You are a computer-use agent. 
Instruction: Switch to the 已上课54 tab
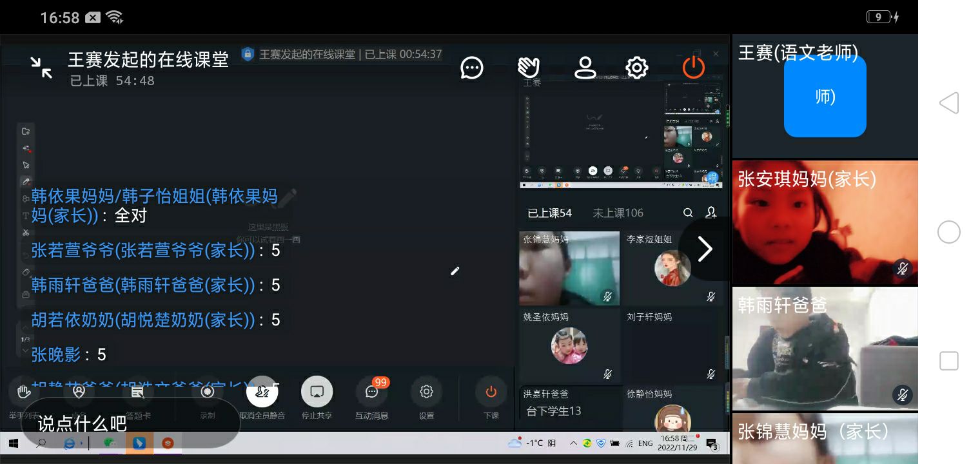[x=549, y=213]
